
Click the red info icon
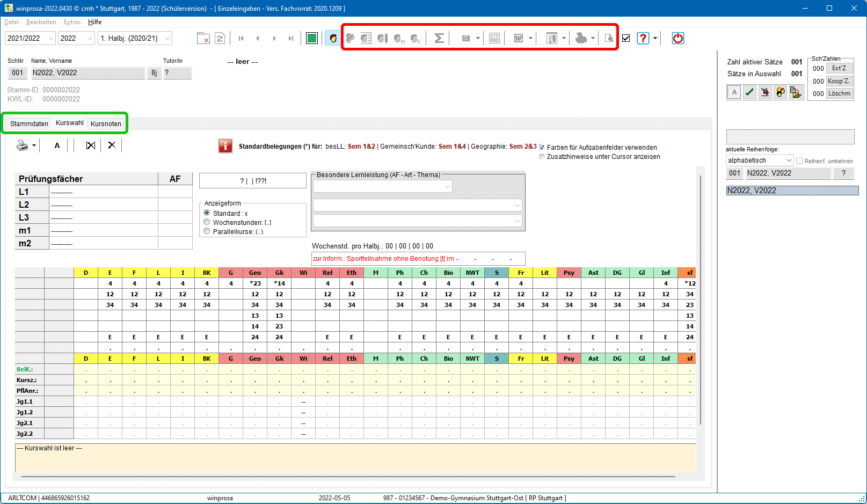click(225, 146)
